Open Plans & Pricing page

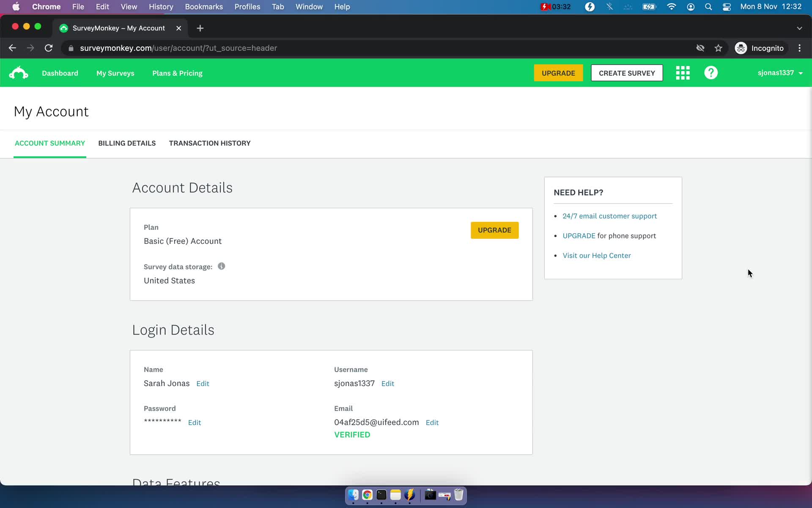(177, 73)
